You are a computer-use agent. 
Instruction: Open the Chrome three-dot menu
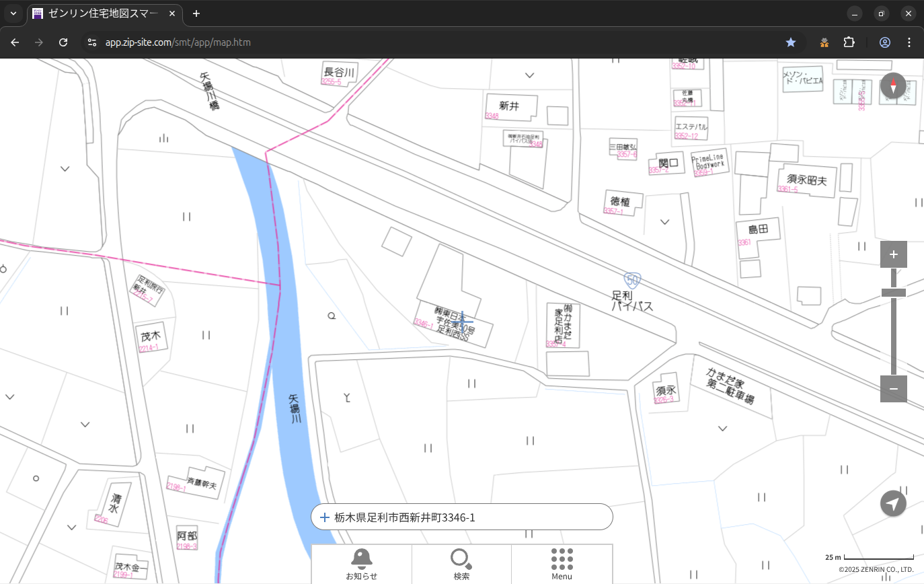909,42
